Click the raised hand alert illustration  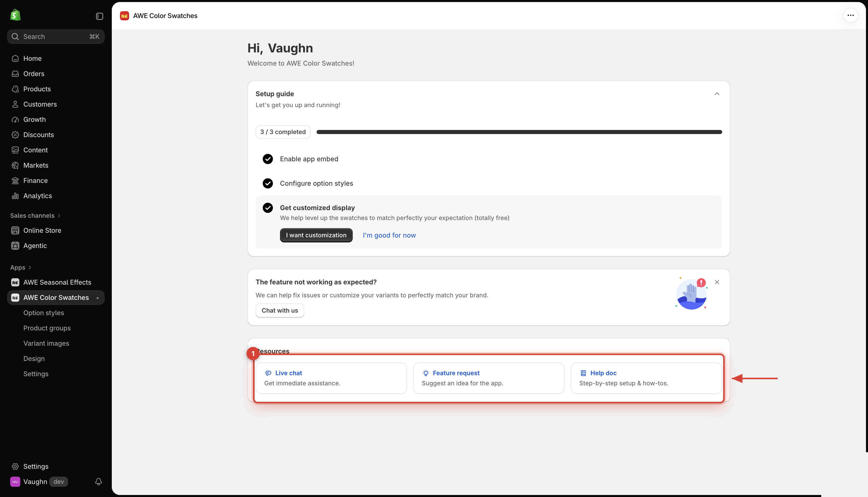click(692, 294)
